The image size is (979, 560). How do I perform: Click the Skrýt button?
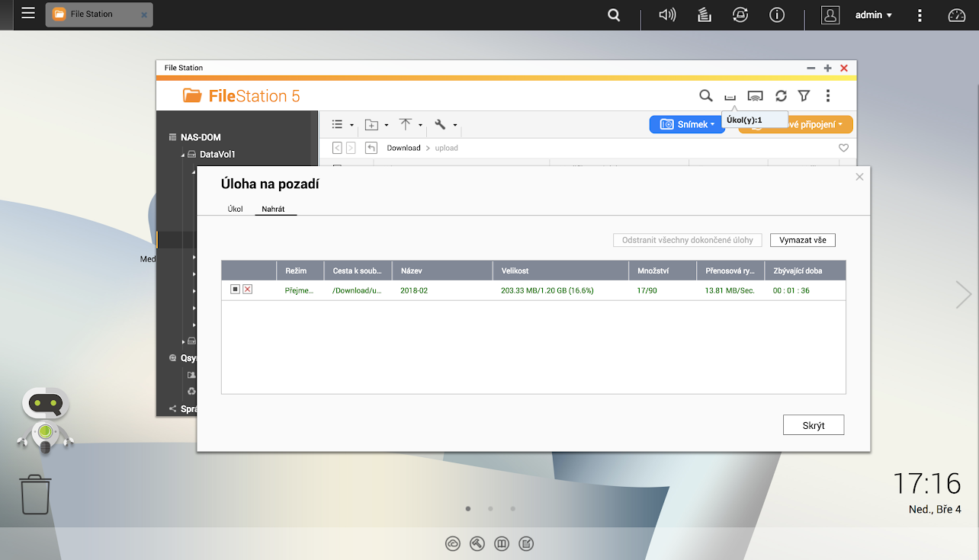click(x=813, y=424)
